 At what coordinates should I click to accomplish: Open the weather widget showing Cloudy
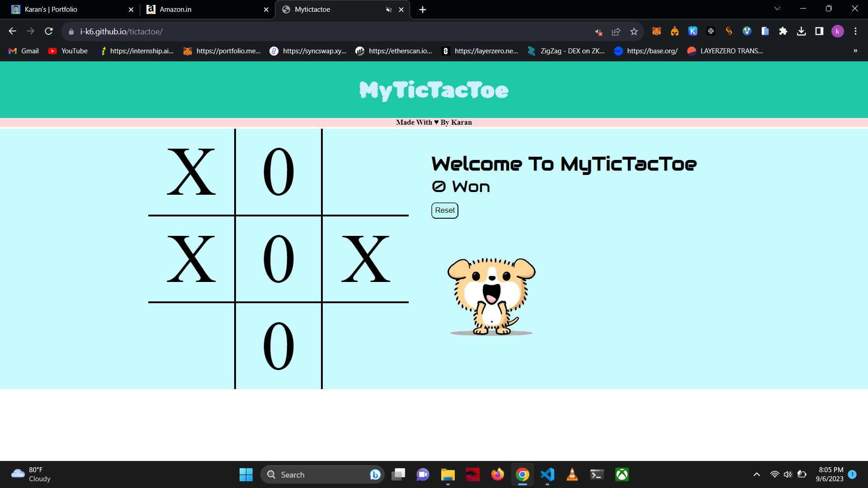(x=31, y=474)
